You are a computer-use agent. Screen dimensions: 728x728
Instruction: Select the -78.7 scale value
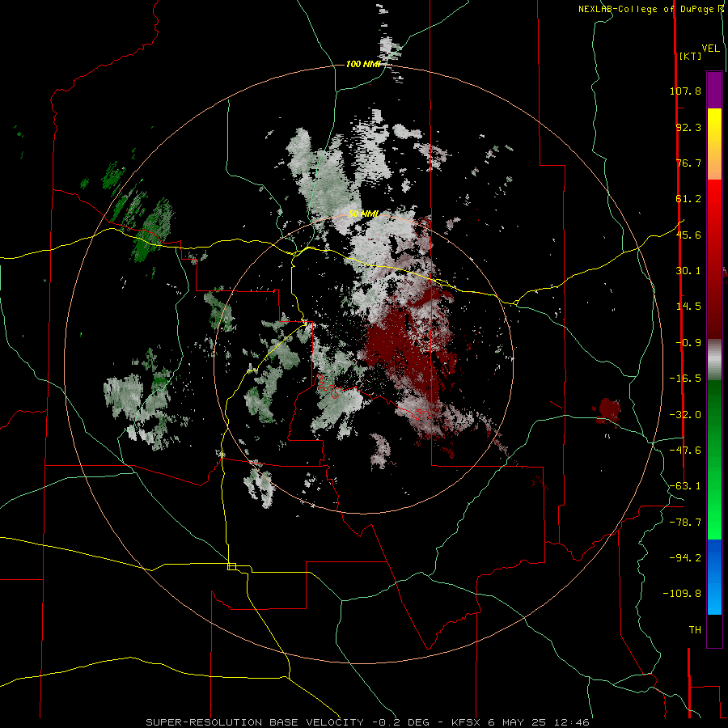pyautogui.click(x=685, y=523)
